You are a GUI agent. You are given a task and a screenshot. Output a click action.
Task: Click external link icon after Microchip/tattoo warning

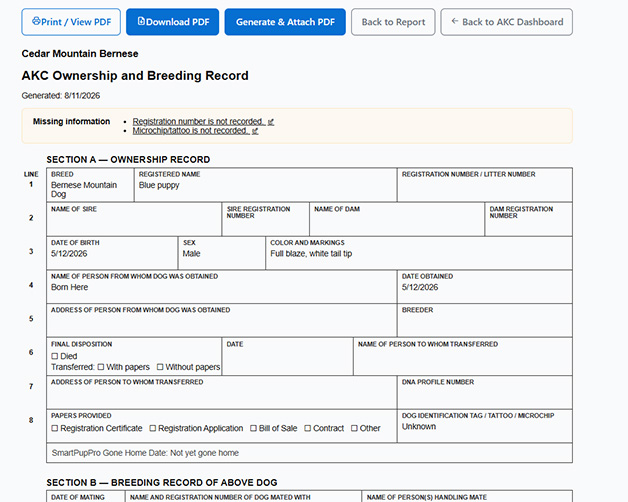pos(255,131)
